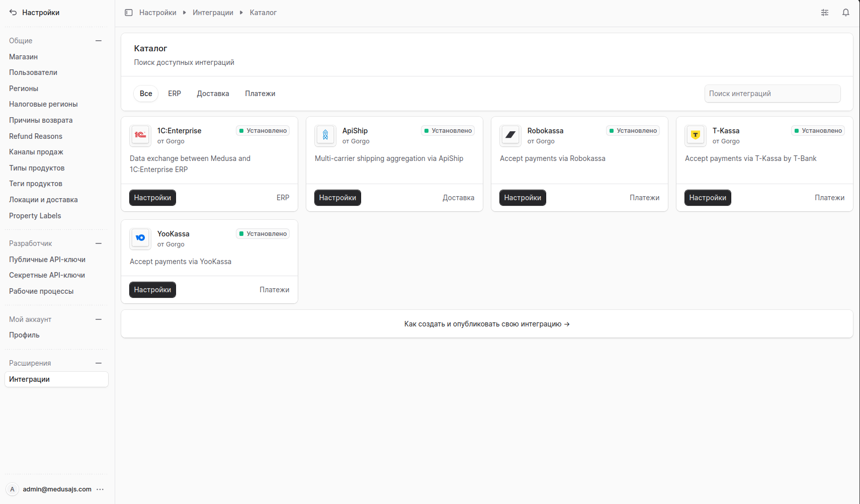Viewport: 860px width, 504px height.
Task: Click the Доставка category label on ApiShip card
Action: [458, 198]
